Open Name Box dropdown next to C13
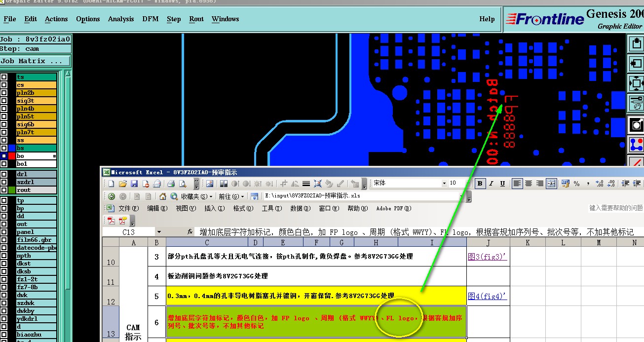Image resolution: width=644 pixels, height=342 pixels. [159, 232]
